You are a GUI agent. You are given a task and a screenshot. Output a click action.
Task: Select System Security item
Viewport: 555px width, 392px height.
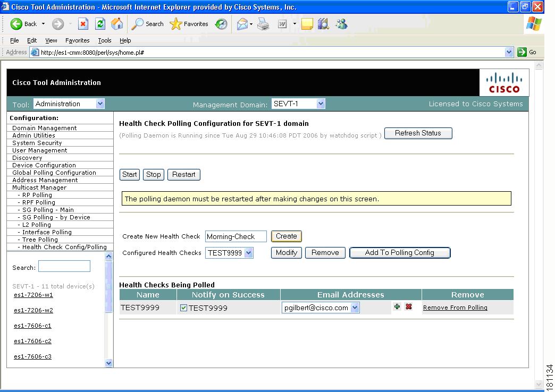pos(37,143)
